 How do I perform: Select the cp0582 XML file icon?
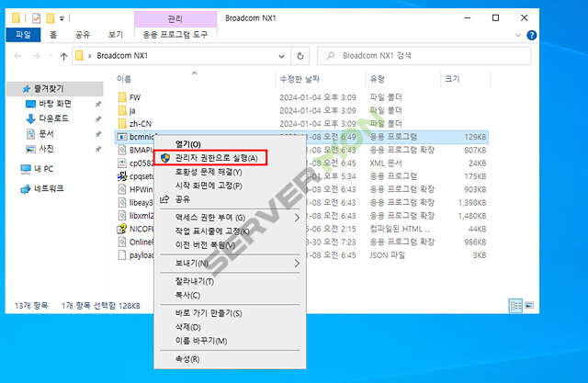[122, 163]
